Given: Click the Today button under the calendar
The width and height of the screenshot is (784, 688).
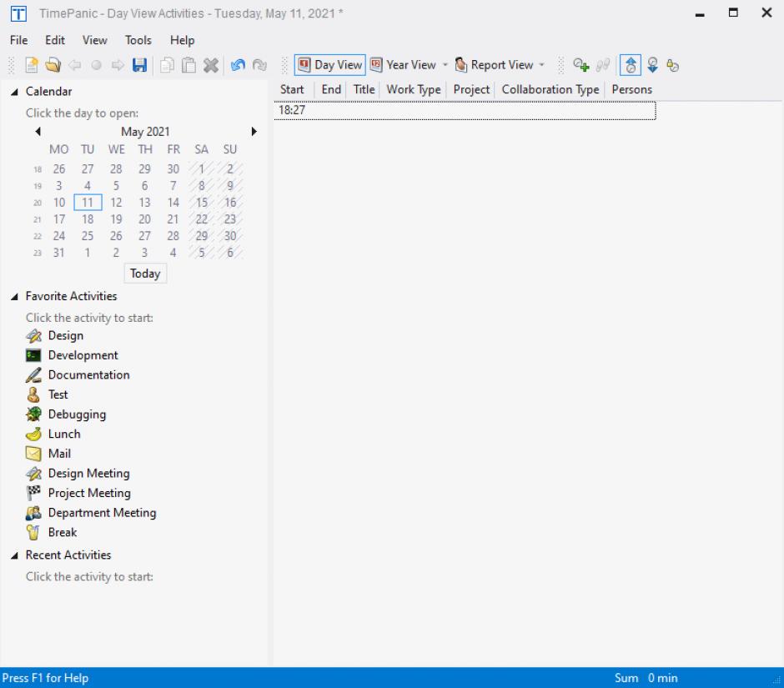Looking at the screenshot, I should pyautogui.click(x=145, y=274).
